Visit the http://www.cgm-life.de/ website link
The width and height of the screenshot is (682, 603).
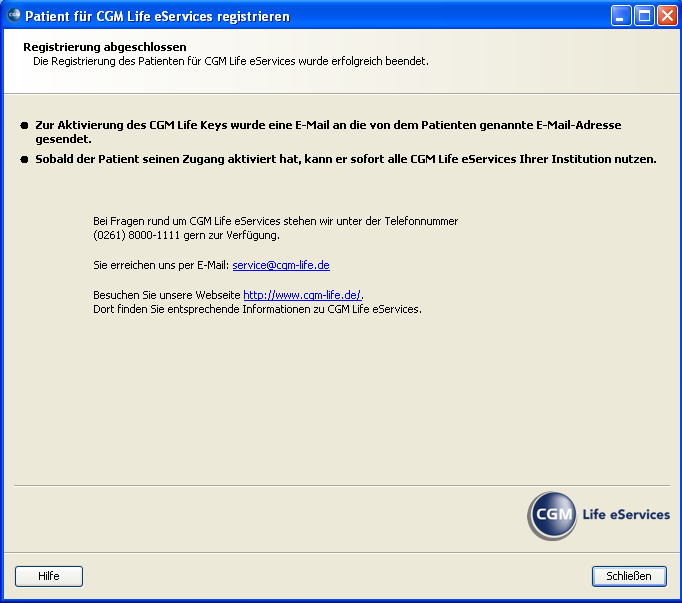[302, 295]
